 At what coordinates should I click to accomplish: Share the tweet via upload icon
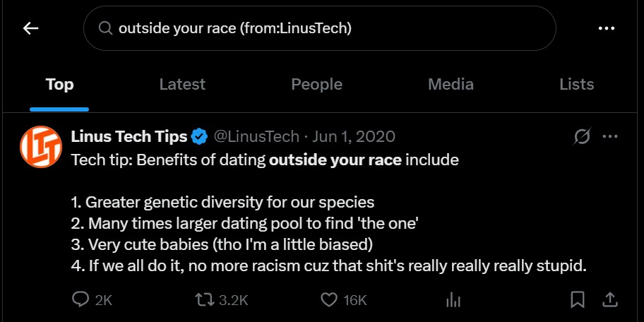click(x=610, y=300)
